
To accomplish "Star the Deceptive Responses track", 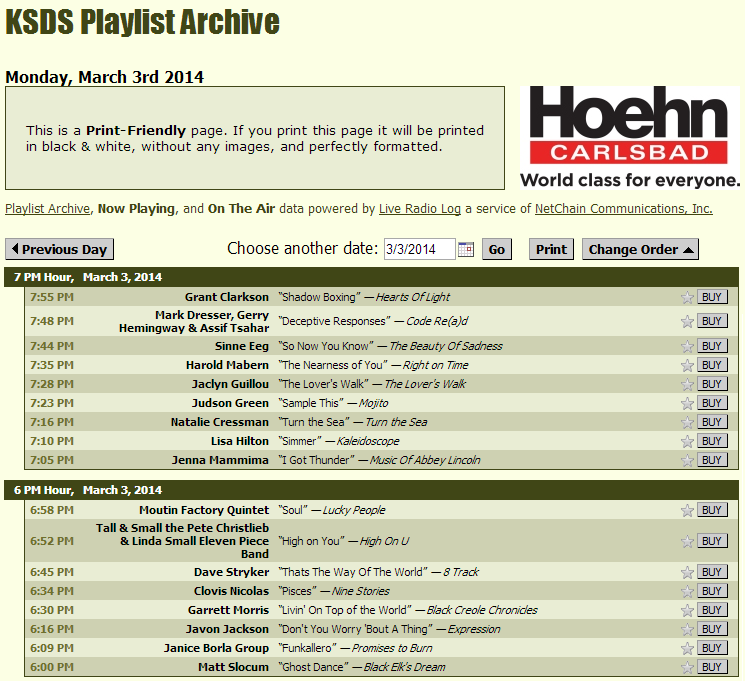I will pos(687,321).
